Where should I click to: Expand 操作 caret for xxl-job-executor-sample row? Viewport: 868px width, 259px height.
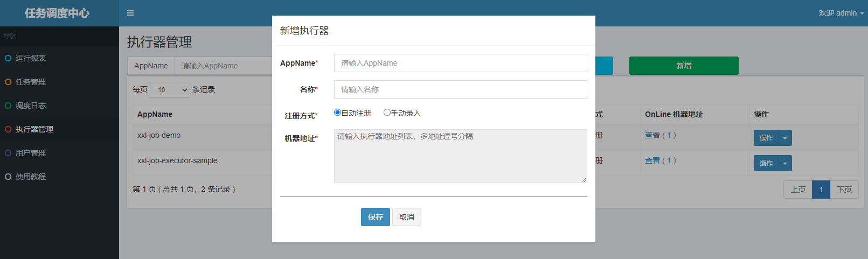[x=785, y=163]
